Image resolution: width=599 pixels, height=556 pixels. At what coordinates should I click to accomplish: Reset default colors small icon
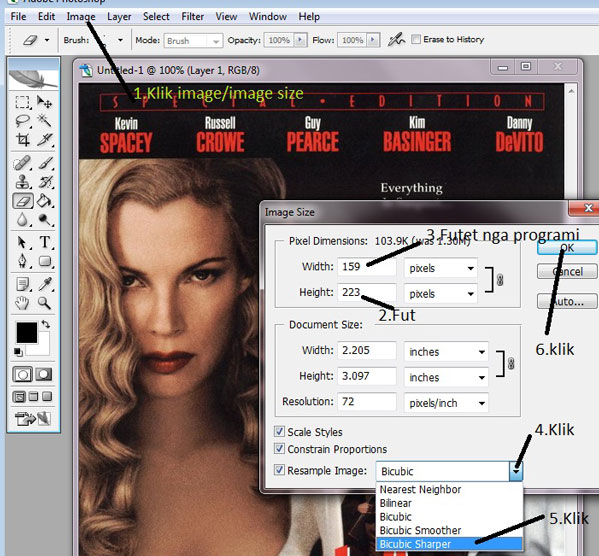pyautogui.click(x=18, y=352)
